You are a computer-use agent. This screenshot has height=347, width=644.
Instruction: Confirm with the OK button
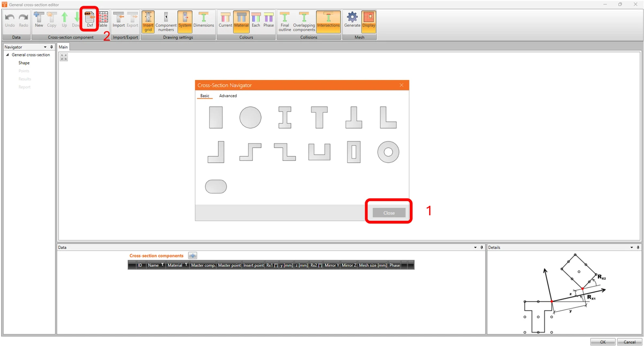[603, 342]
